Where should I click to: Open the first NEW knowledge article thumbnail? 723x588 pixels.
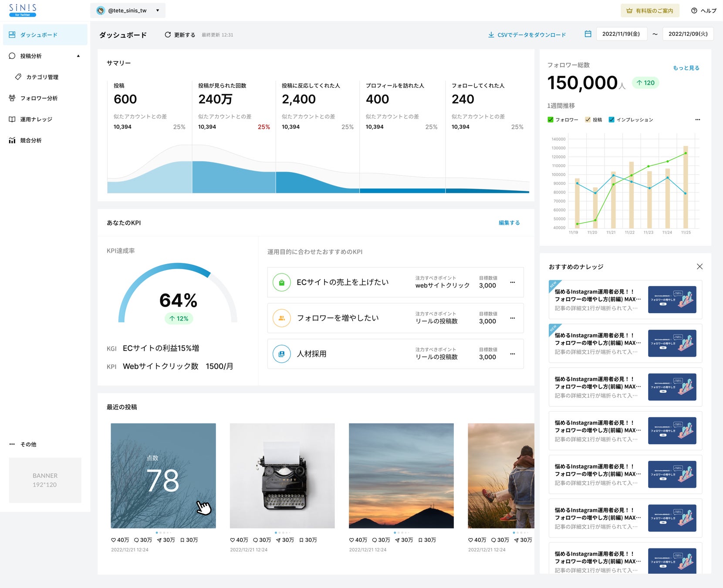(x=672, y=300)
